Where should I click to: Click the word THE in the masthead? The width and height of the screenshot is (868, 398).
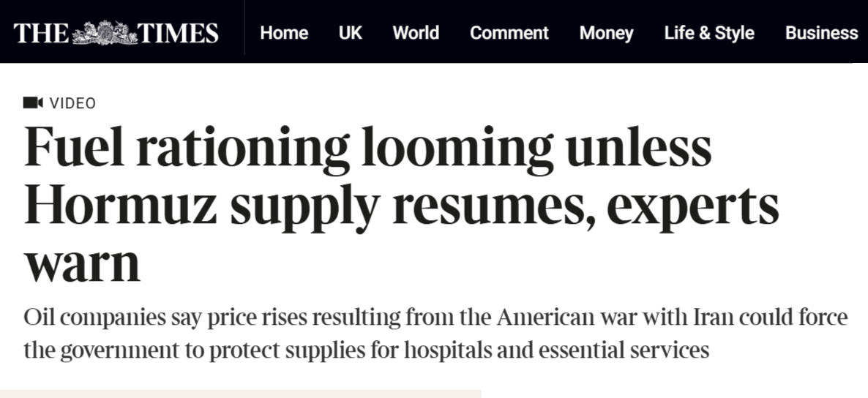pyautogui.click(x=42, y=33)
